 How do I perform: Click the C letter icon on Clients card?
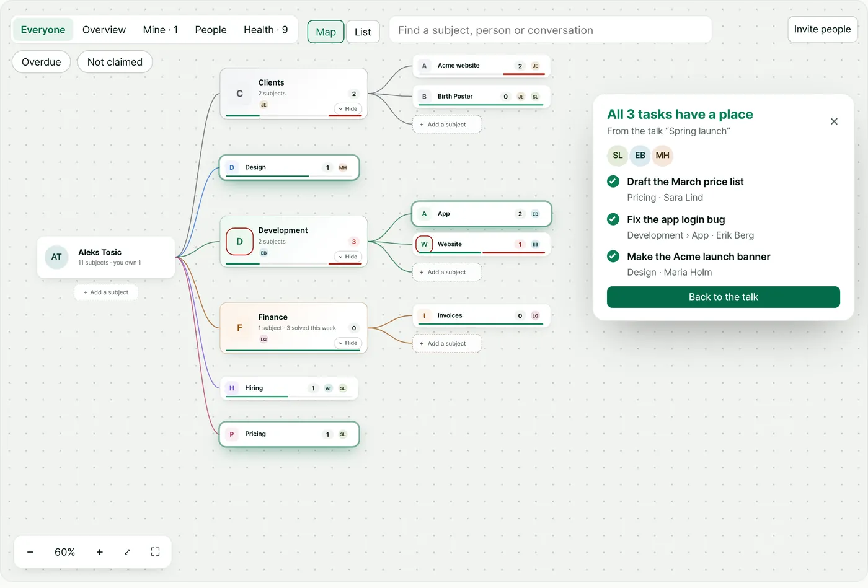[239, 94]
